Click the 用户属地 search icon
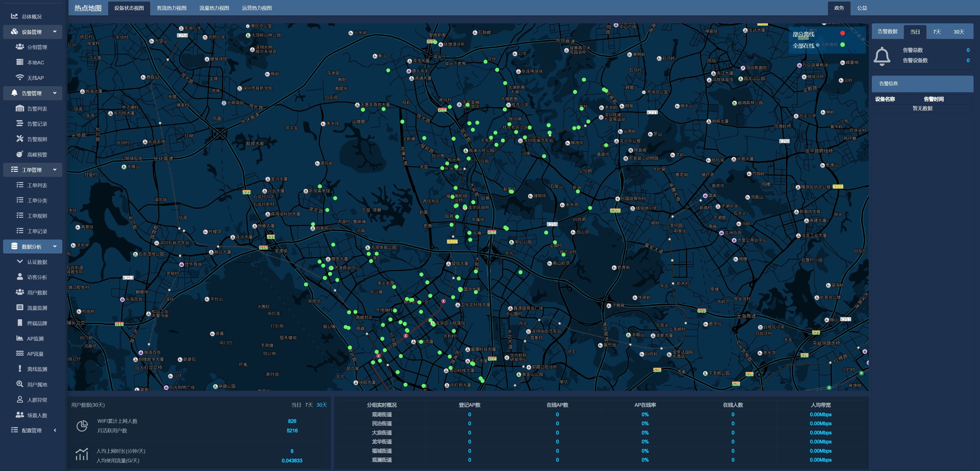Viewport: 980px width, 471px height. tap(19, 384)
